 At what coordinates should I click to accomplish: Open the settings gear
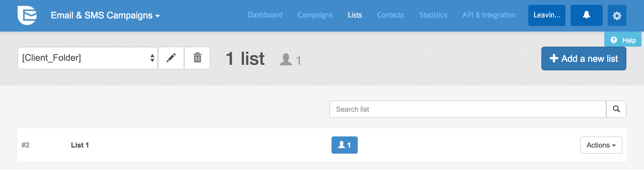617,15
